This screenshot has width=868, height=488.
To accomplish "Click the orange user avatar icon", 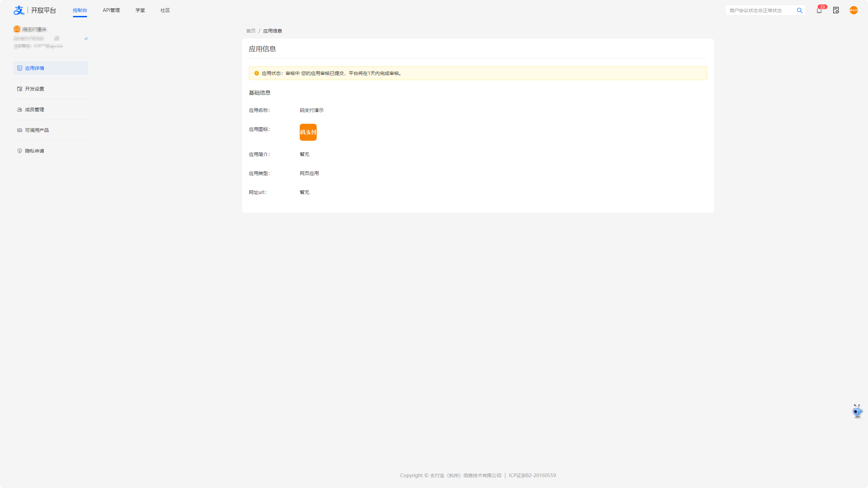I will [x=853, y=11].
